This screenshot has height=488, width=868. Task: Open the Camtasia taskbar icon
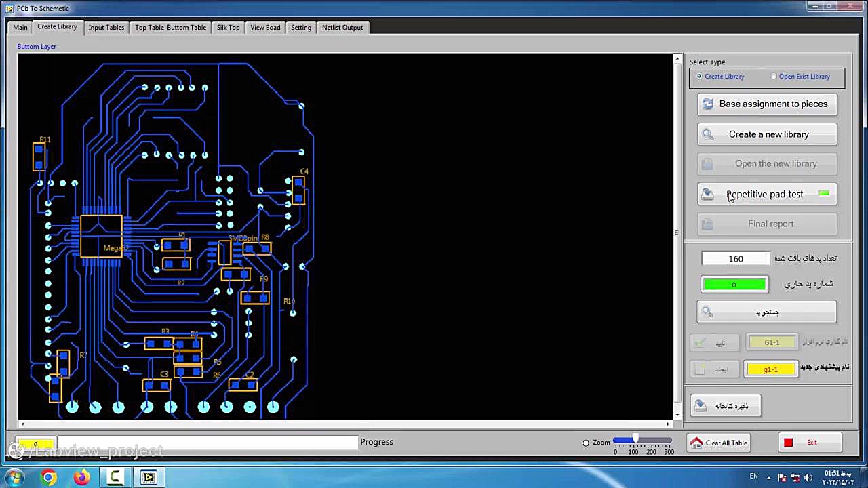tap(115, 478)
